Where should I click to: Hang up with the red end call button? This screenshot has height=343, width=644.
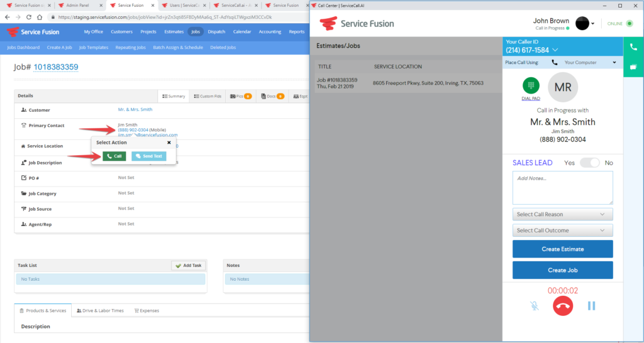(x=563, y=306)
